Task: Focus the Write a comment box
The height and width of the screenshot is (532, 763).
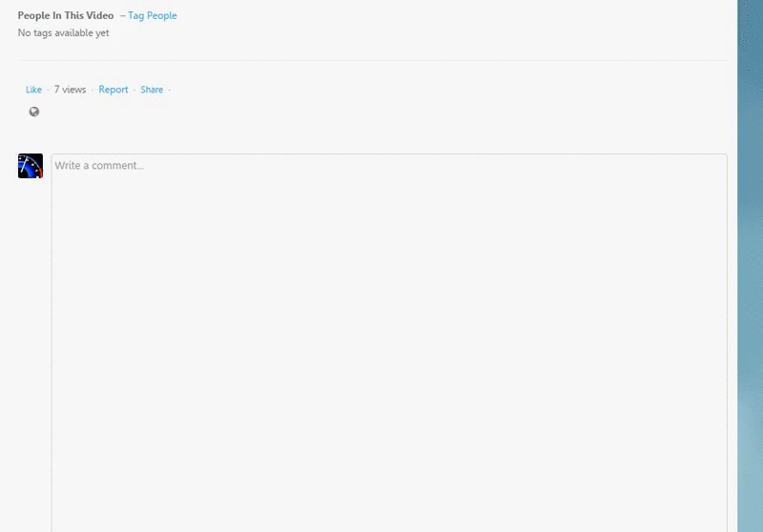Action: 389,343
